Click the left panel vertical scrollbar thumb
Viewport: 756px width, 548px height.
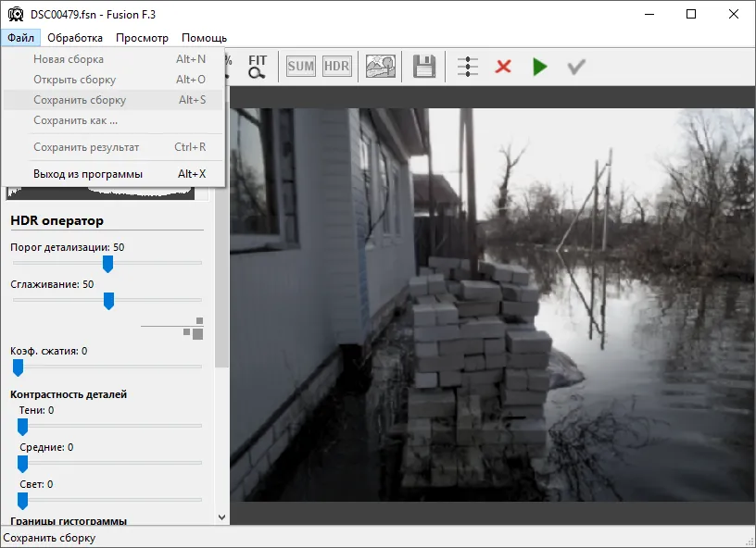click(221, 277)
